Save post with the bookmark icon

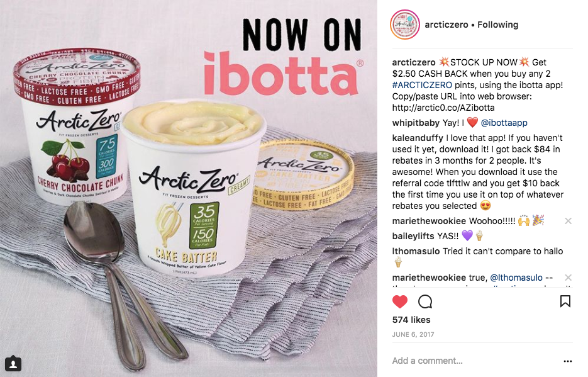(565, 301)
